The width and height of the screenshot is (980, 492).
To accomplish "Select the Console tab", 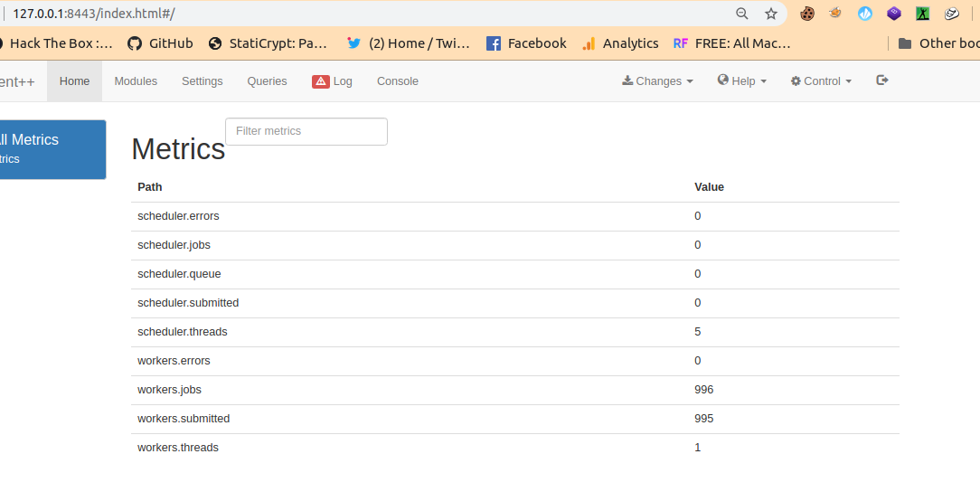I will coord(397,81).
